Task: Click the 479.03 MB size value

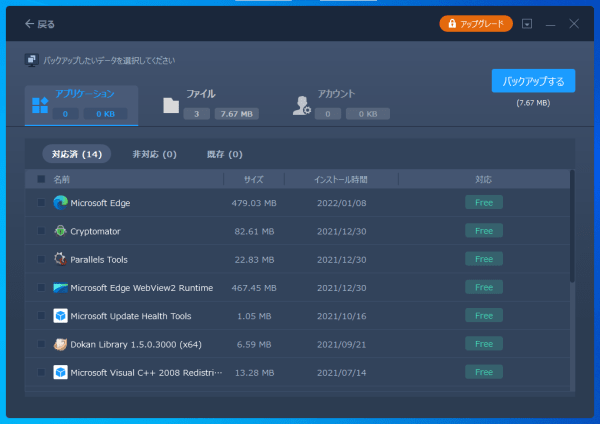Action: (254, 203)
